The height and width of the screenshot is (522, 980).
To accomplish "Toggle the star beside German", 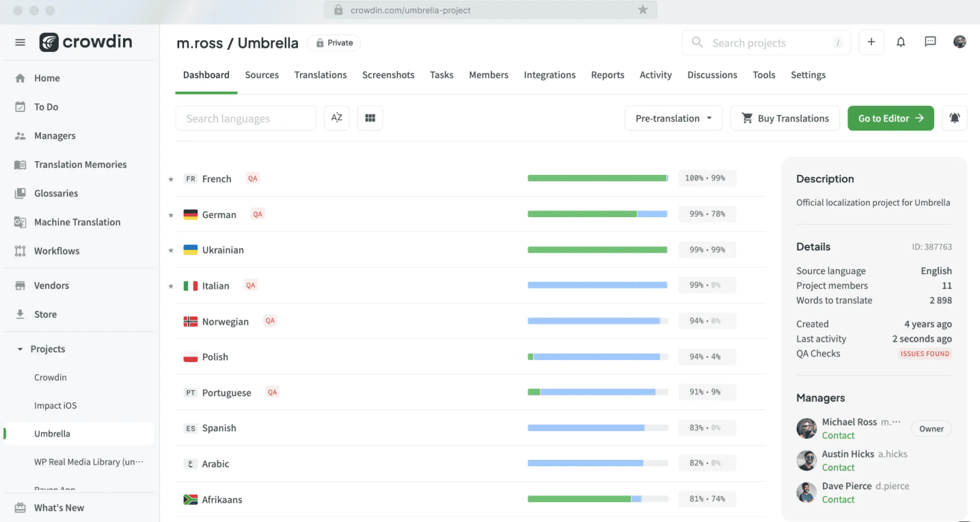I will coord(171,215).
